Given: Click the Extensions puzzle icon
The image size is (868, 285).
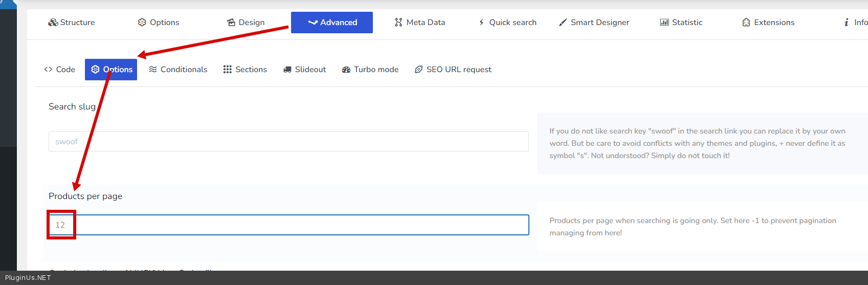Looking at the screenshot, I should click(x=746, y=23).
